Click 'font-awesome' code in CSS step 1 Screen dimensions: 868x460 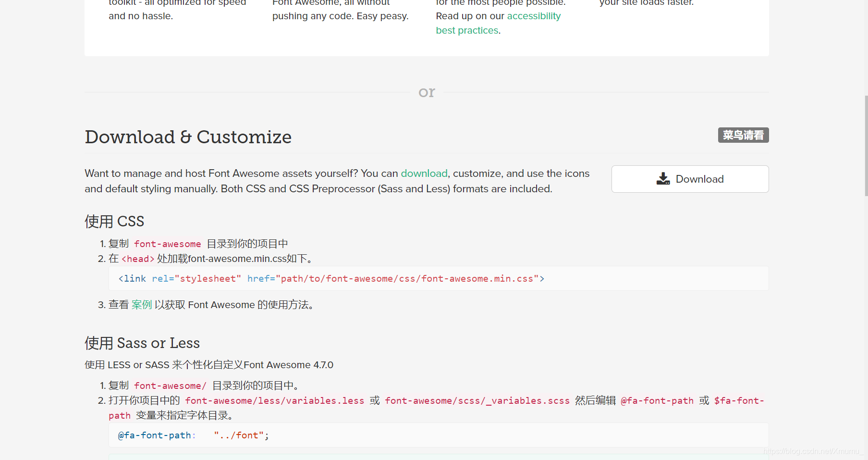[x=168, y=244]
